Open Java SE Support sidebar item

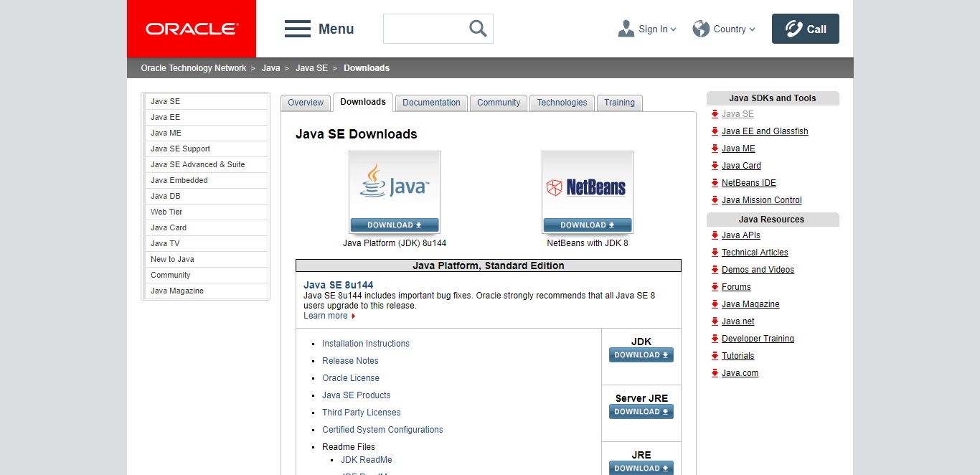(x=206, y=149)
